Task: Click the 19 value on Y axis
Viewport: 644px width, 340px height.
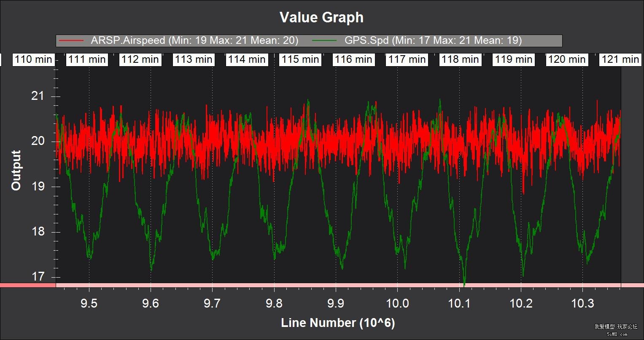Action: click(x=38, y=187)
